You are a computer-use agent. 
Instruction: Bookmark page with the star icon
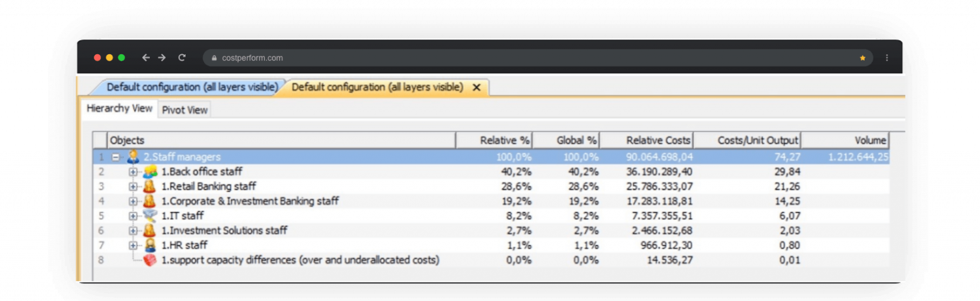863,58
